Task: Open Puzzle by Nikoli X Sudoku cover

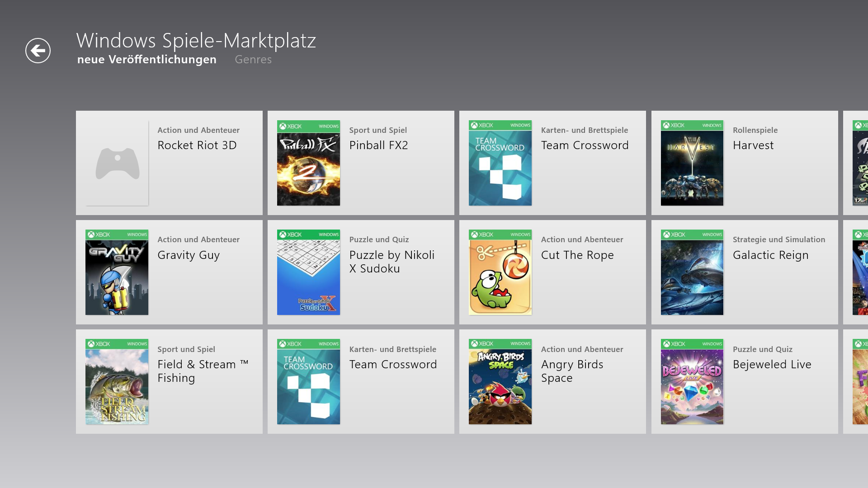Action: 308,272
